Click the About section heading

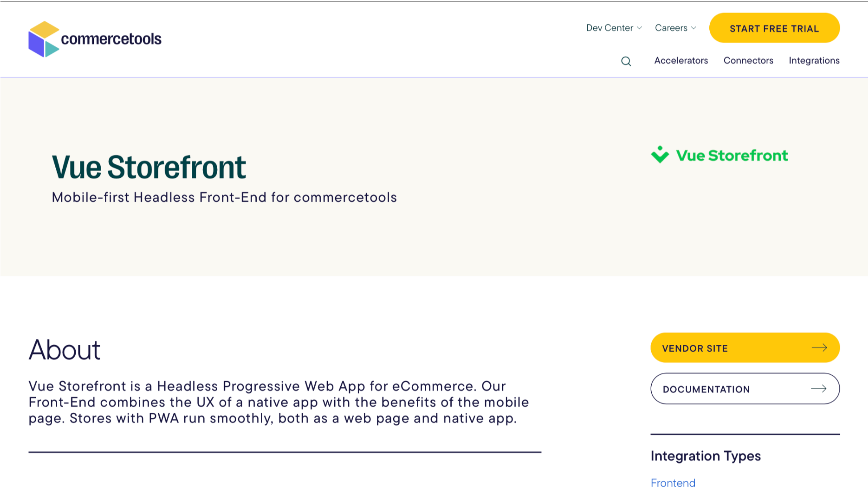(x=64, y=350)
